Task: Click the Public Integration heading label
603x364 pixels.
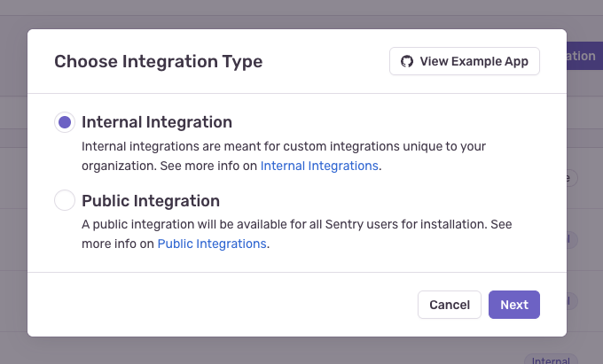Action: click(x=151, y=201)
